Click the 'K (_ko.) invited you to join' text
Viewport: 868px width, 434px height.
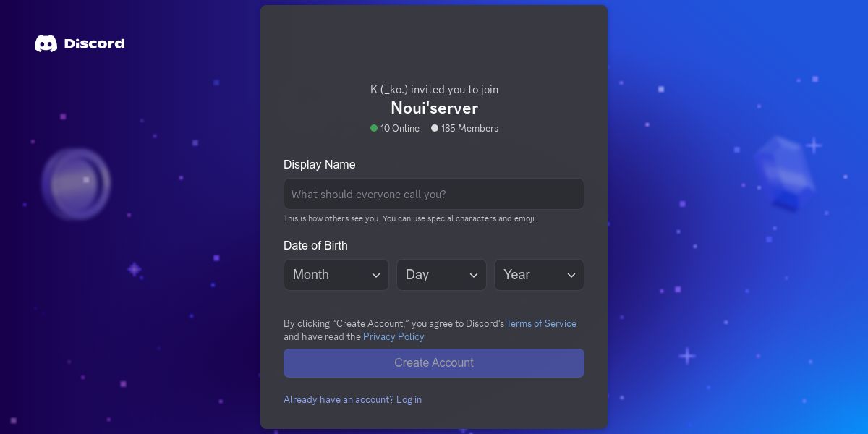[x=434, y=90]
